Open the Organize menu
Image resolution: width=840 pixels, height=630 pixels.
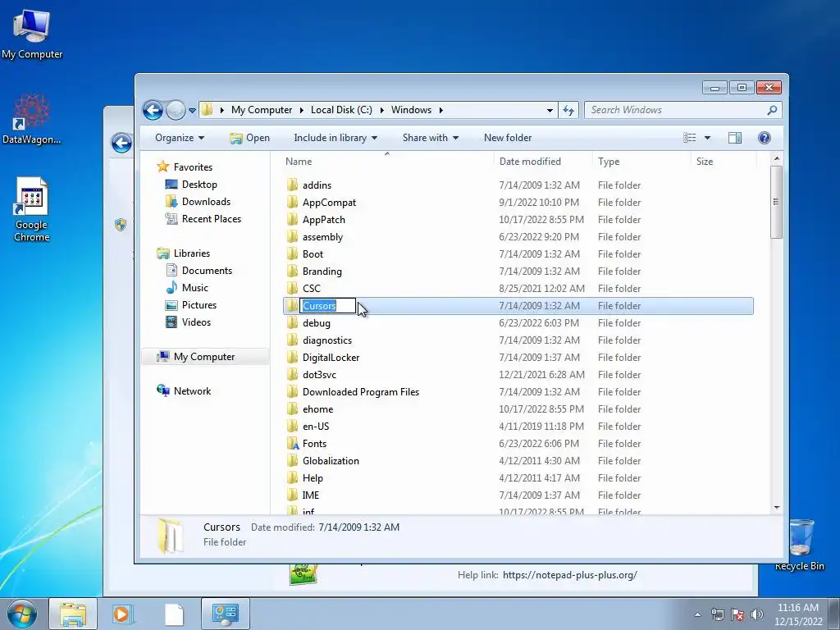click(180, 138)
